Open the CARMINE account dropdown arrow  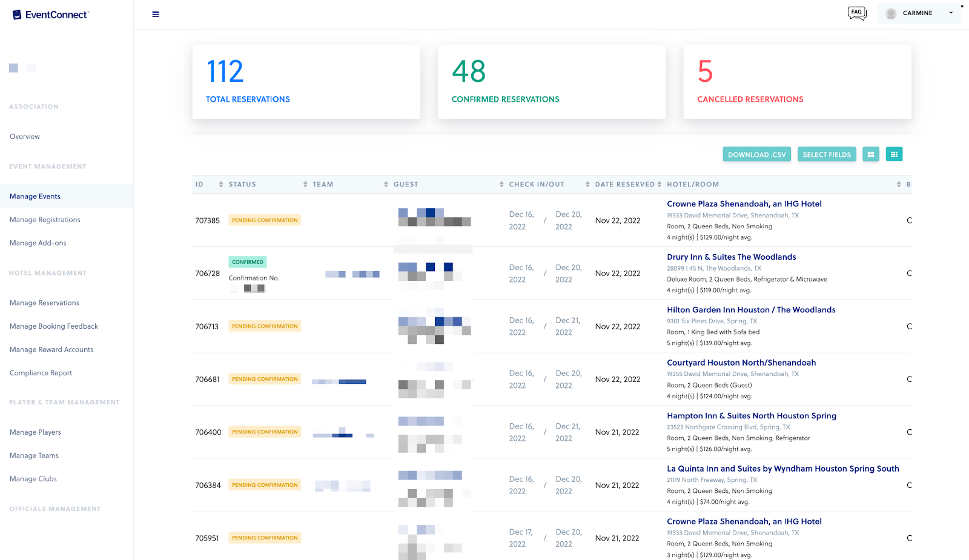click(x=951, y=13)
